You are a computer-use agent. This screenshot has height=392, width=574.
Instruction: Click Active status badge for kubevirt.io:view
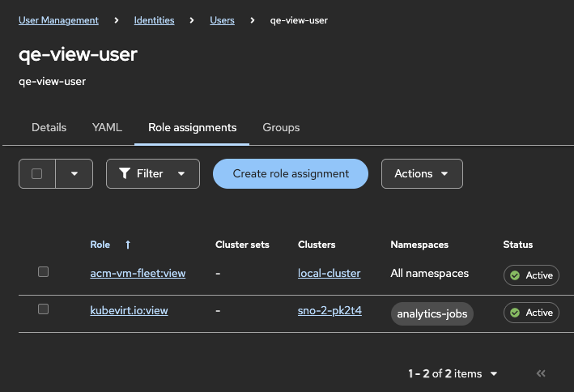531,313
